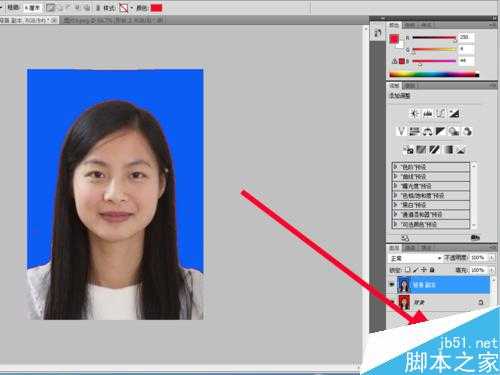This screenshot has height=375, width=500.
Task: Click the B channel slider track
Action: coord(434,61)
